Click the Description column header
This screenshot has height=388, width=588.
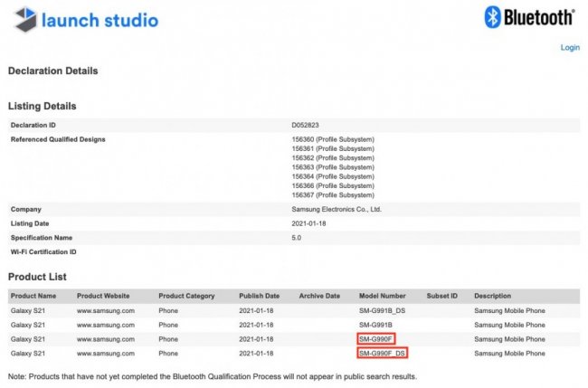pos(493,296)
